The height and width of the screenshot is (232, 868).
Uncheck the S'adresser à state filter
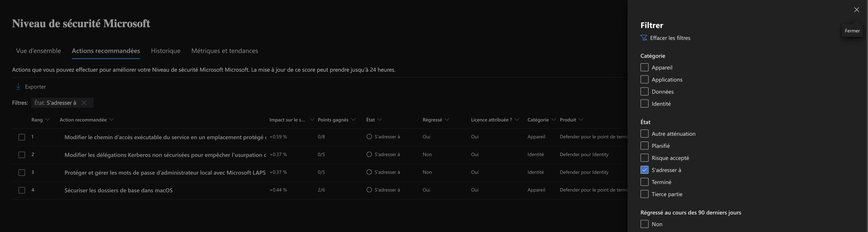644,170
